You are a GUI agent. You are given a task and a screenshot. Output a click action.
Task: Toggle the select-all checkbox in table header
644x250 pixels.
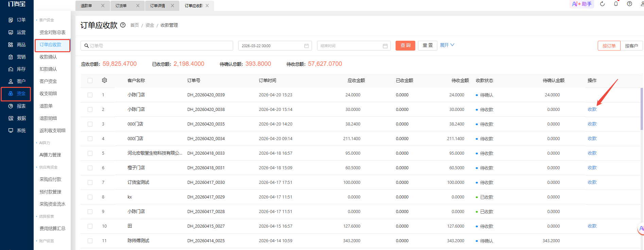point(90,80)
